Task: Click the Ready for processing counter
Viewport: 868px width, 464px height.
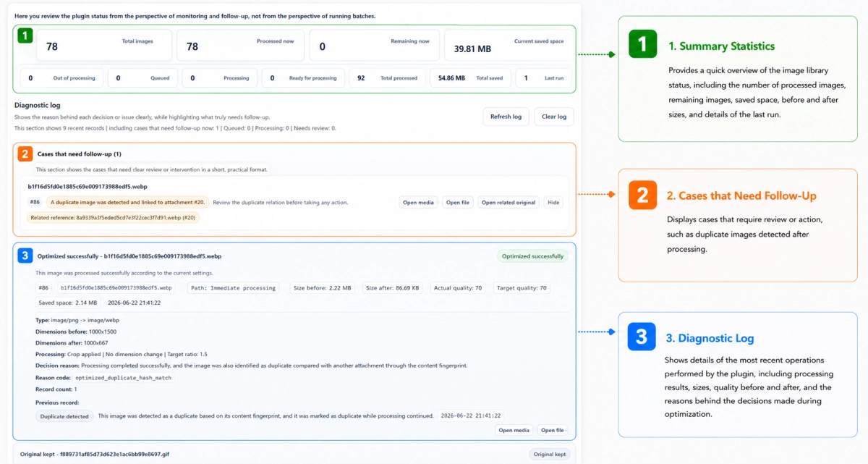Action: click(x=303, y=78)
